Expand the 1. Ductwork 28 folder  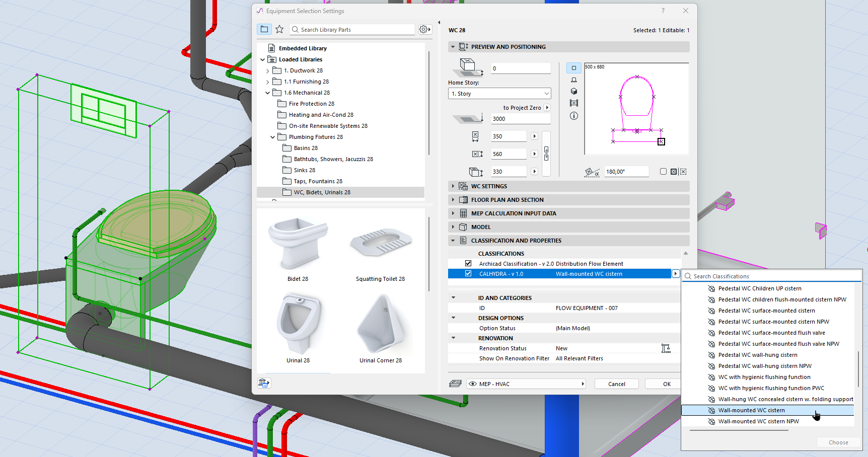click(267, 71)
